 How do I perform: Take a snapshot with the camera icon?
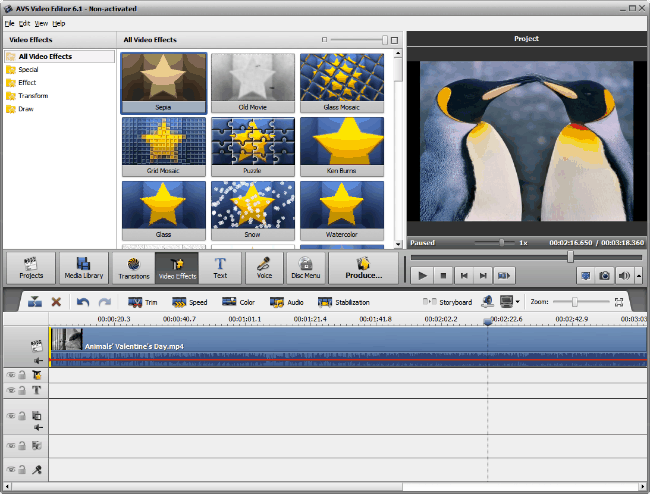point(604,275)
